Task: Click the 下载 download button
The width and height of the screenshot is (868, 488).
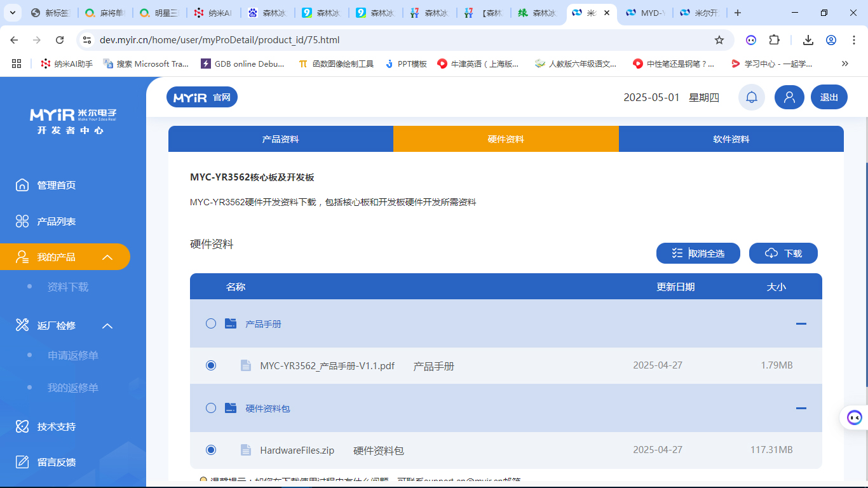Action: click(783, 253)
